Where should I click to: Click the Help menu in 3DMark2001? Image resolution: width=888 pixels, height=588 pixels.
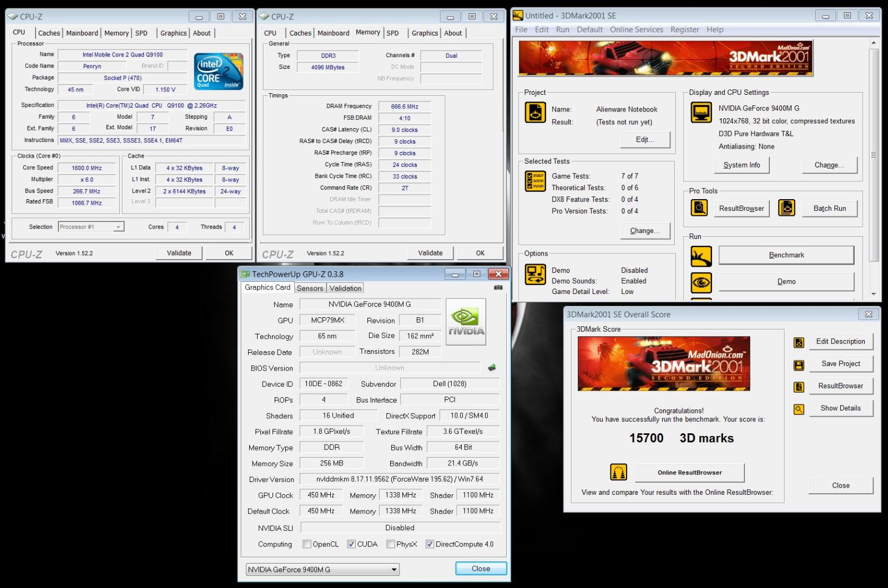[x=715, y=29]
